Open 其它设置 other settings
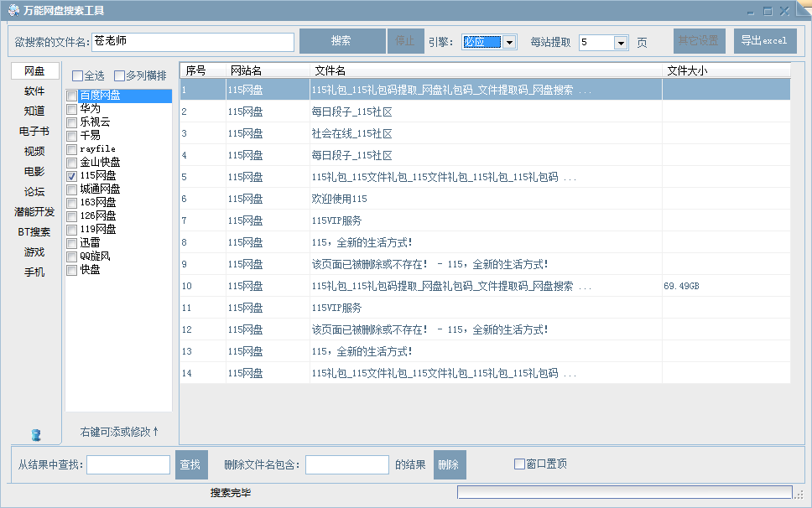 pyautogui.click(x=699, y=41)
